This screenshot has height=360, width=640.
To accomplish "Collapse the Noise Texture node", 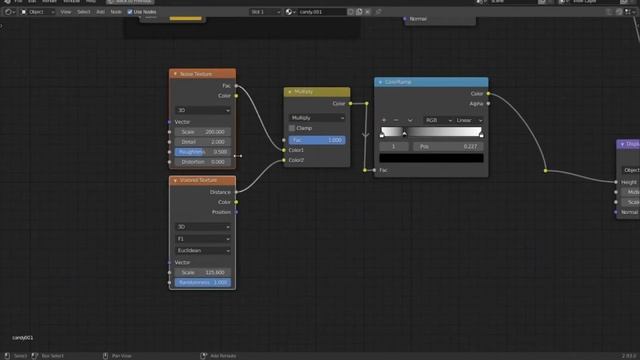I will (176, 74).
